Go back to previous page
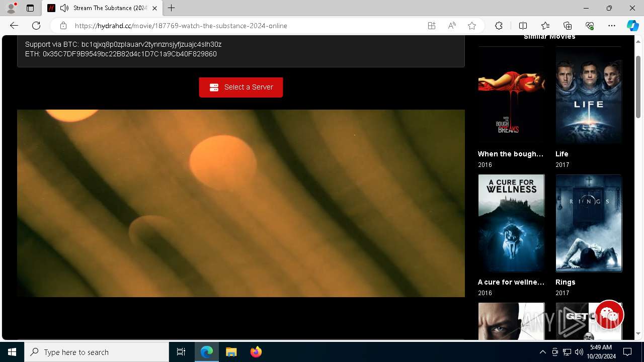This screenshot has height=362, width=644. tap(14, 26)
